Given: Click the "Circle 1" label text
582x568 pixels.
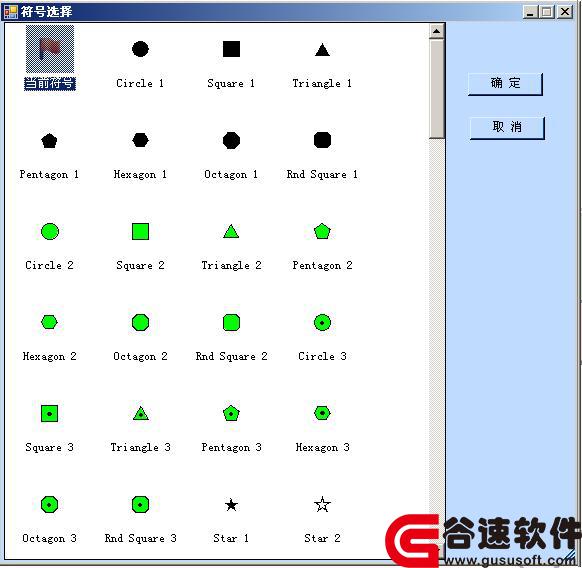Looking at the screenshot, I should coord(140,83).
